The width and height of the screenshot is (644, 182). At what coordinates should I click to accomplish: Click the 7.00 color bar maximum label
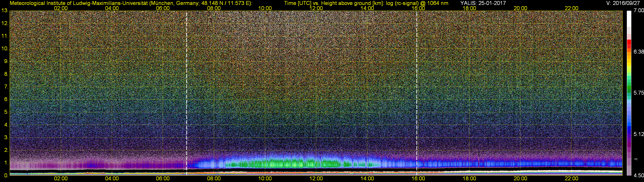[638, 10]
